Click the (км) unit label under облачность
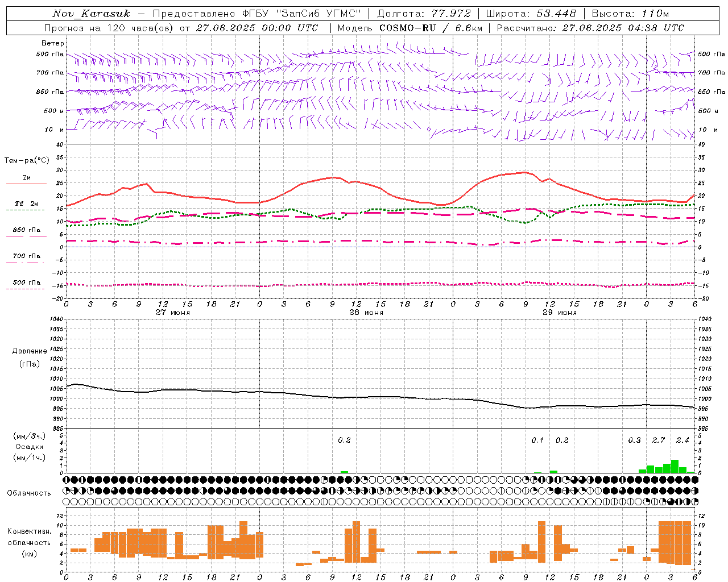The height and width of the screenshot is (582, 728). point(29,554)
